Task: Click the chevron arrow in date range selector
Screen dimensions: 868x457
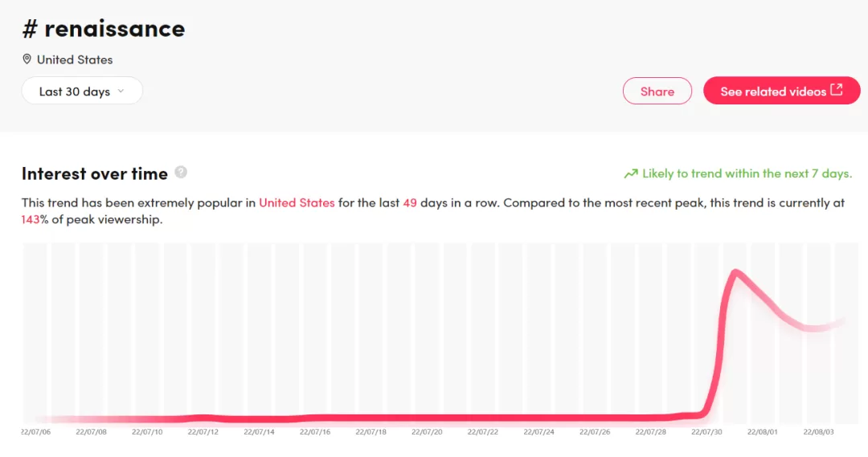Action: click(121, 92)
